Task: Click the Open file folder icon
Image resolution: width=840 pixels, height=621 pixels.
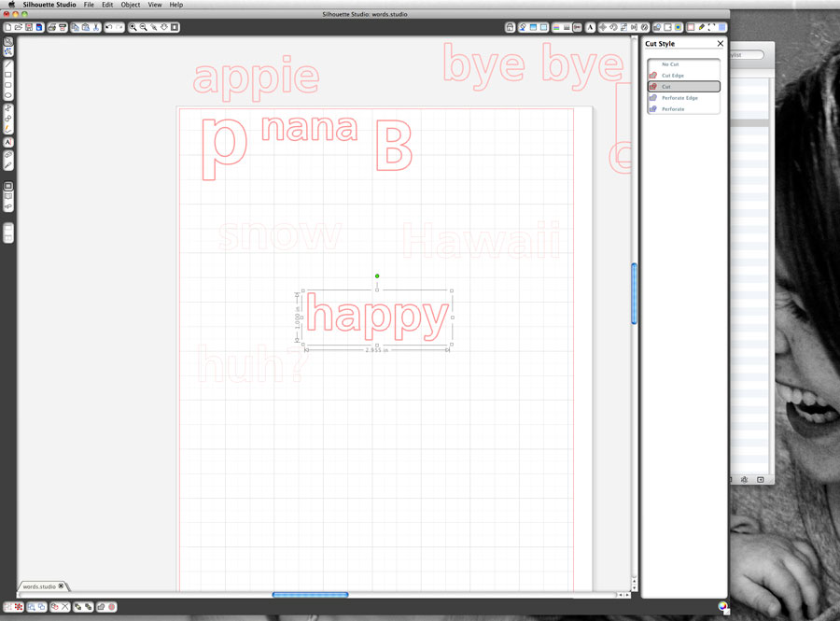Action: click(x=19, y=27)
